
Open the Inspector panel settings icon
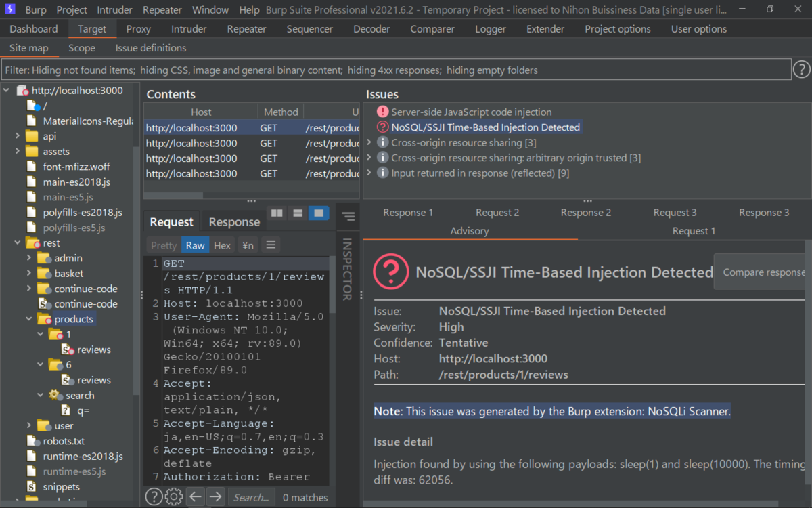click(x=348, y=217)
